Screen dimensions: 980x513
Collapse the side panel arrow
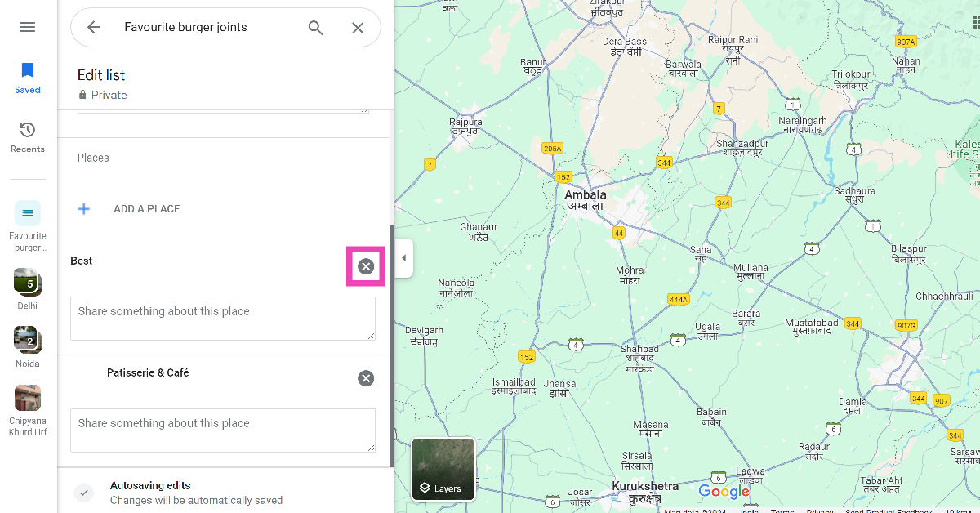point(403,259)
